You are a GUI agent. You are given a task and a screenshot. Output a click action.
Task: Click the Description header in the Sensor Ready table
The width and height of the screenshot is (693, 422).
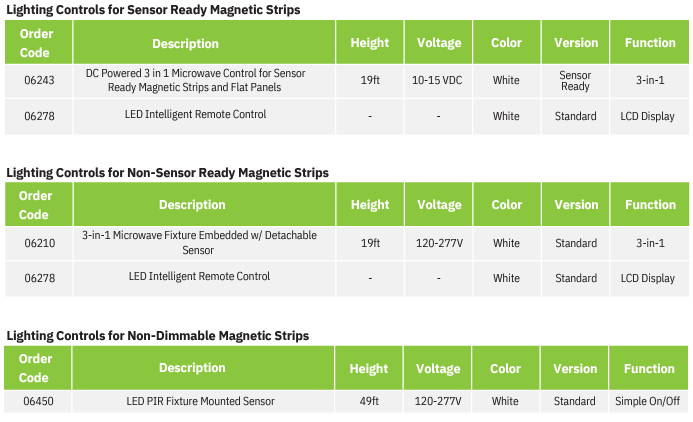coord(185,43)
